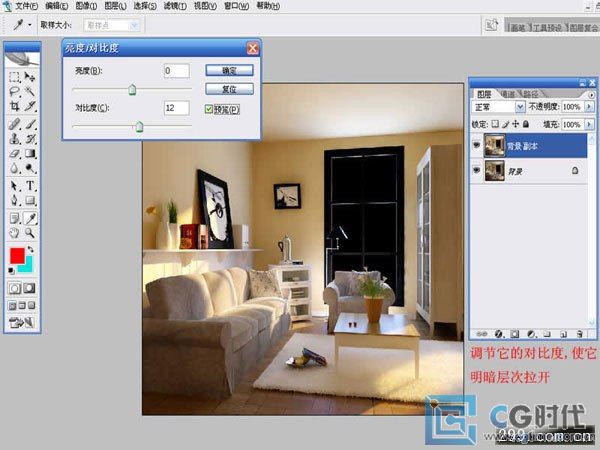Click the 对比度 contrast value field

coord(176,108)
